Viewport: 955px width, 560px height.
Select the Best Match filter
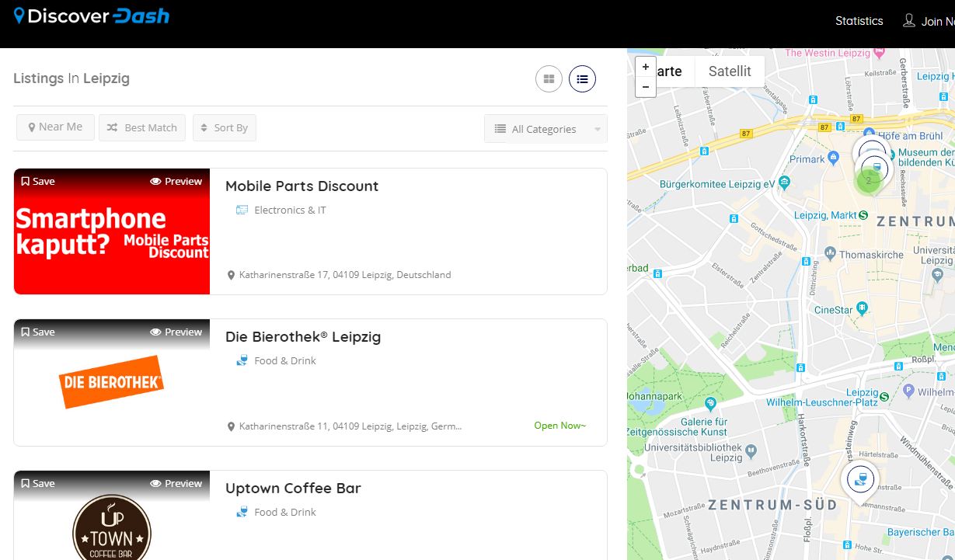tap(142, 127)
